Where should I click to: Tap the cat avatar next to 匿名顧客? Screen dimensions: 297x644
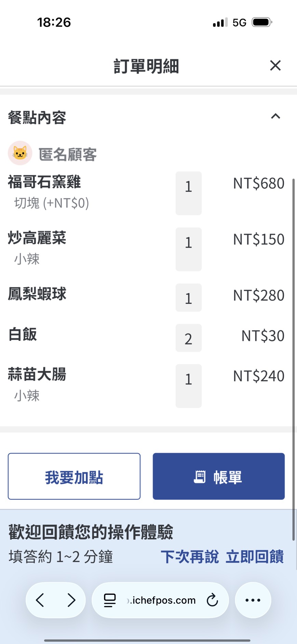20,153
